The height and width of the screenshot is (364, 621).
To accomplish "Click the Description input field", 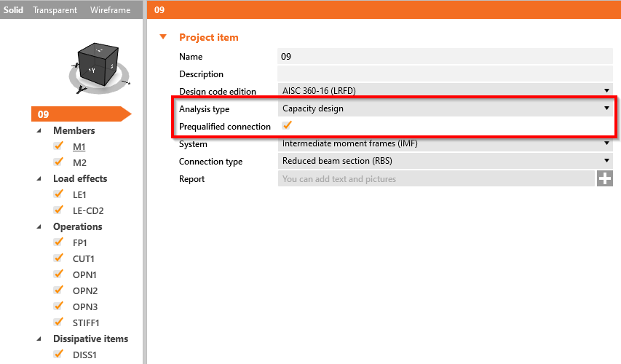I will pos(445,74).
